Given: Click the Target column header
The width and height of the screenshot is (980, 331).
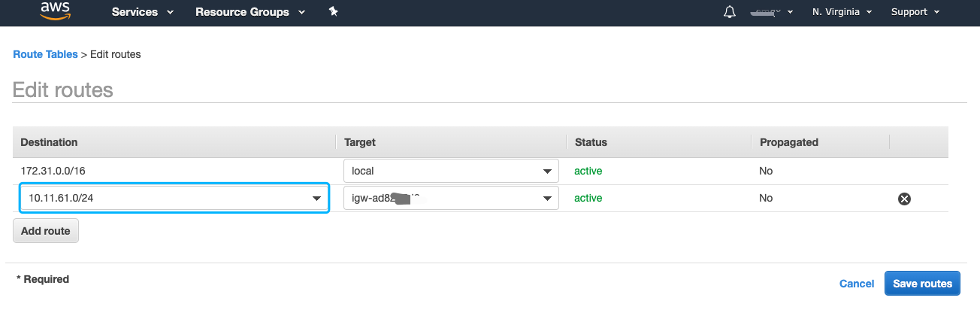Looking at the screenshot, I should tap(359, 142).
